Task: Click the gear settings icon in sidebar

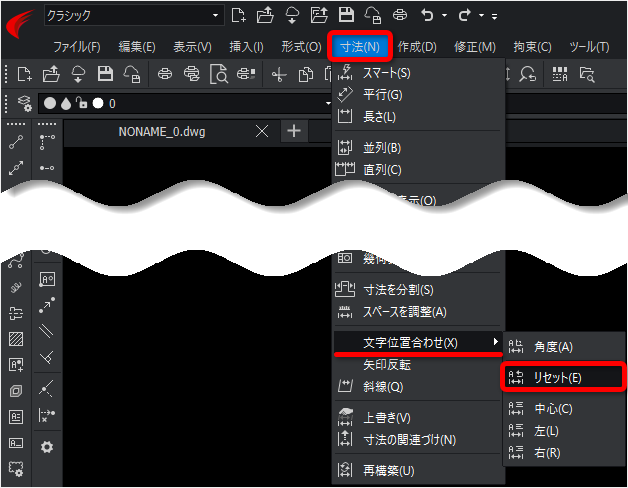Action: [x=47, y=447]
